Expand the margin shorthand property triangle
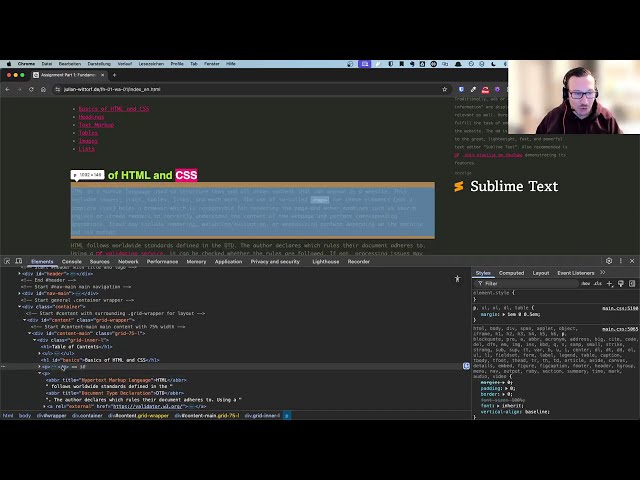Viewport: 640px width, 480px height. point(502,315)
